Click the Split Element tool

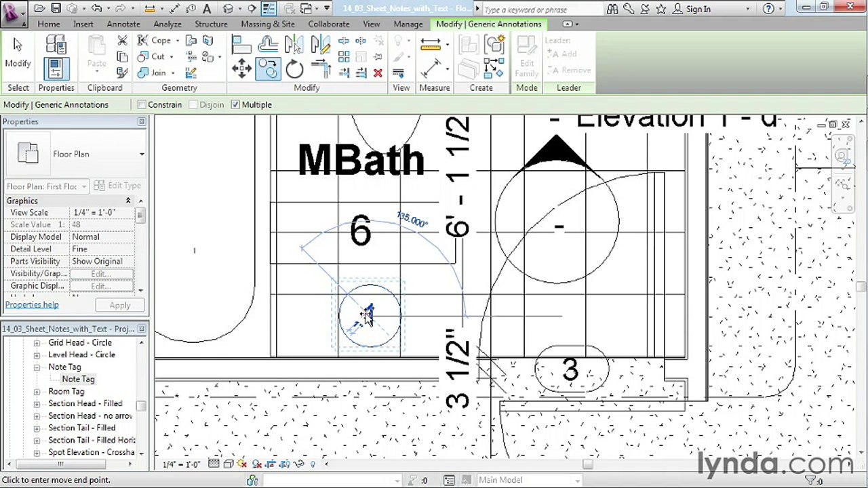[x=344, y=41]
